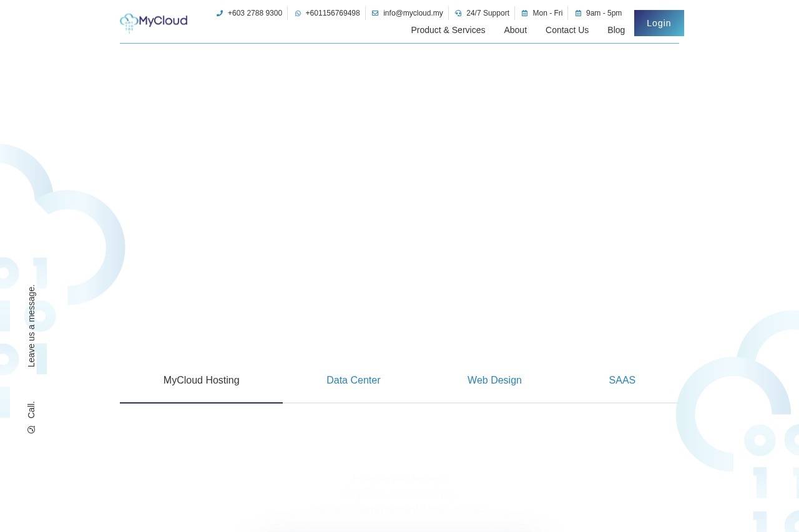Open the Blog page from navigation
The width and height of the screenshot is (799, 532).
click(616, 30)
